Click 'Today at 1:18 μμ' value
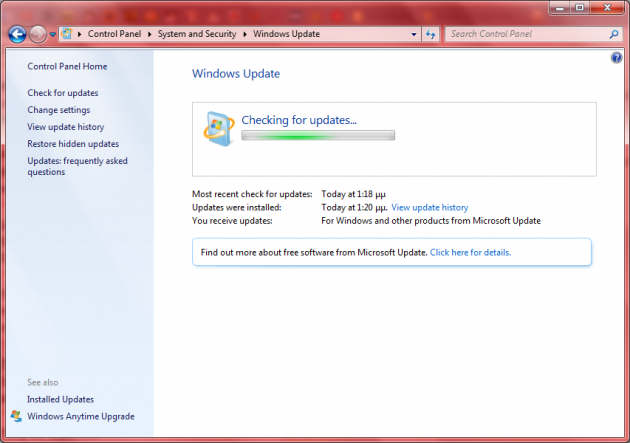 coord(353,194)
